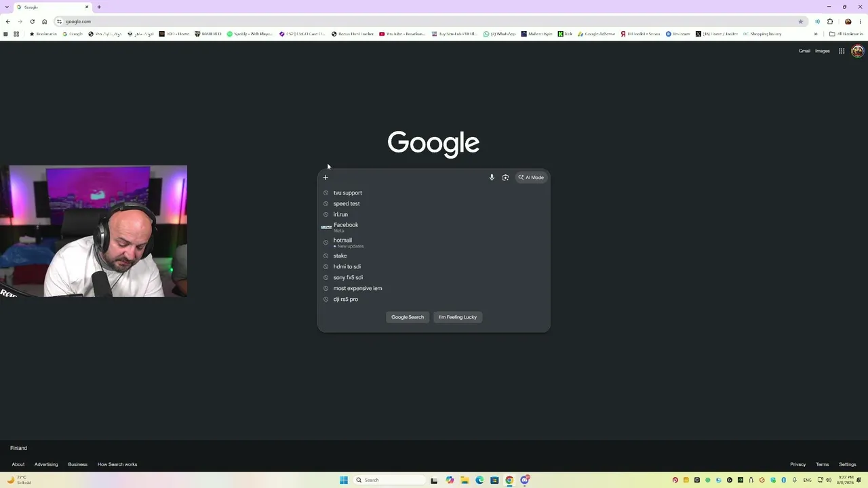Open the Google apps grid
The image size is (868, 488).
(842, 51)
